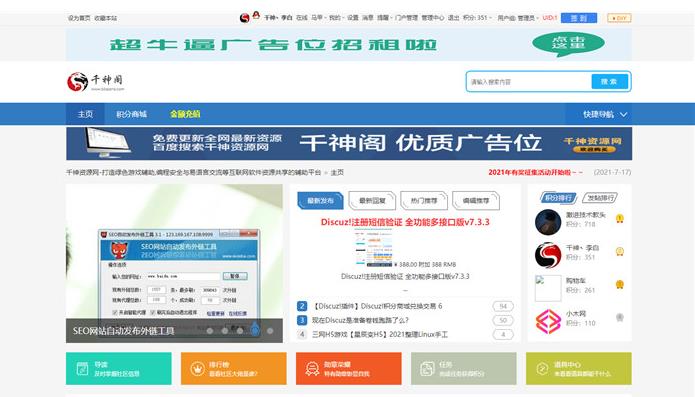The width and height of the screenshot is (695, 397).
Task: Open thread 三网H5游戏 2021整理Linux手工
Action: pyautogui.click(x=380, y=334)
